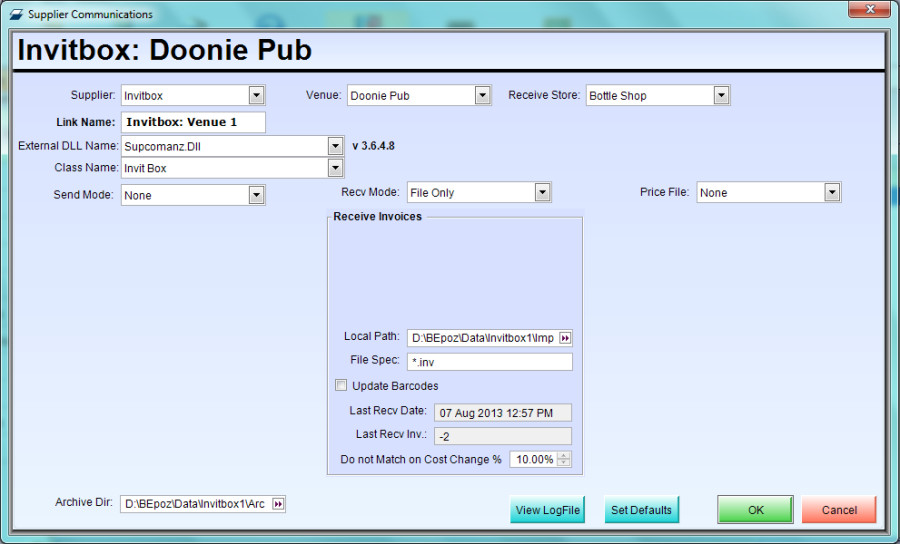
Task: Browse for the Archive Dir folder
Action: tap(278, 504)
